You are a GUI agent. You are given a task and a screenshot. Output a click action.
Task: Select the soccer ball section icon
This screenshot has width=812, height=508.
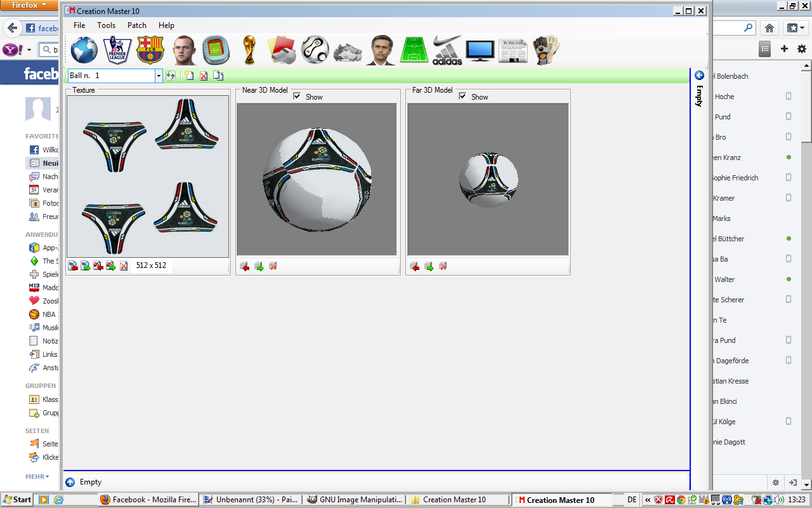315,50
